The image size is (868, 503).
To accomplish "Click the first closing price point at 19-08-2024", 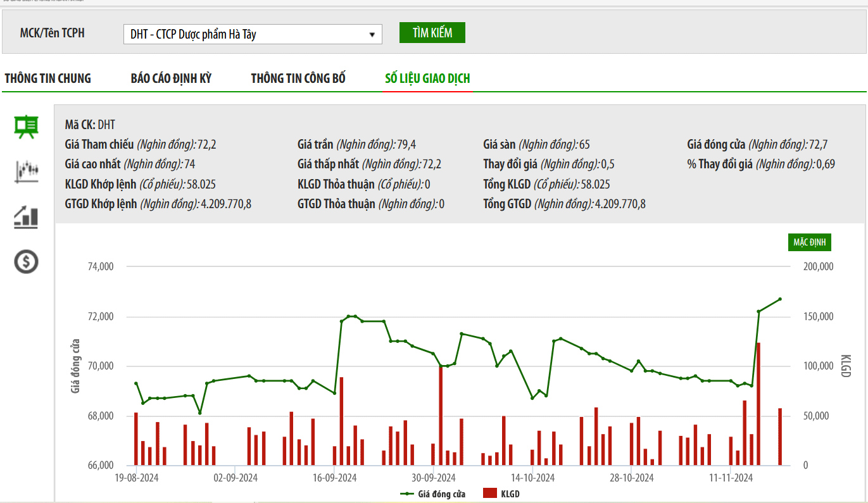I will [x=135, y=383].
